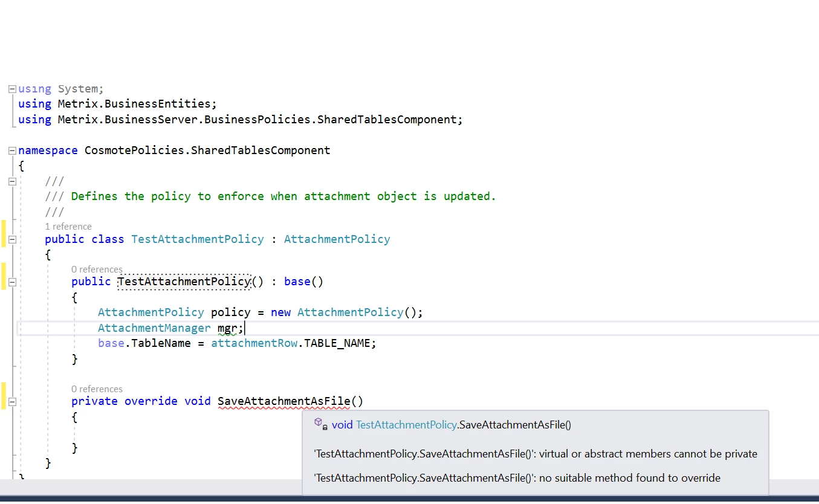Open the "1 reference" CodeLens above the class
819x504 pixels.
[x=68, y=227]
